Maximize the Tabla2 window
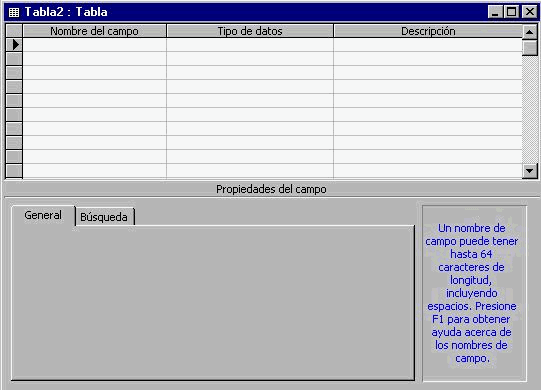Image resolution: width=541 pixels, height=390 pixels. click(512, 12)
